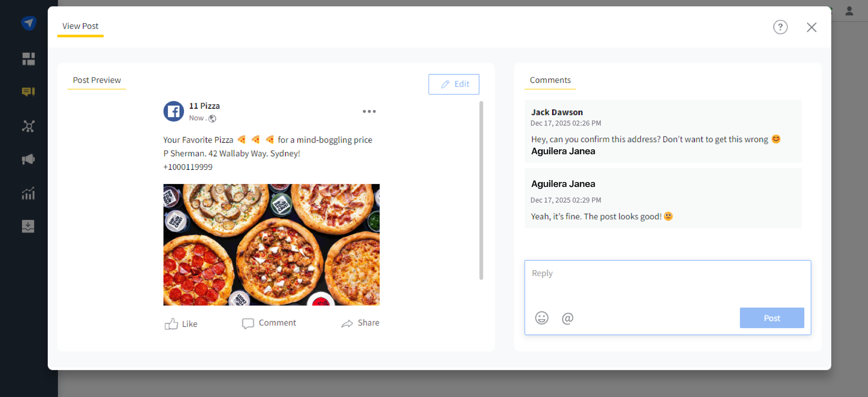Open the analytics chart sidebar icon

[x=28, y=194]
